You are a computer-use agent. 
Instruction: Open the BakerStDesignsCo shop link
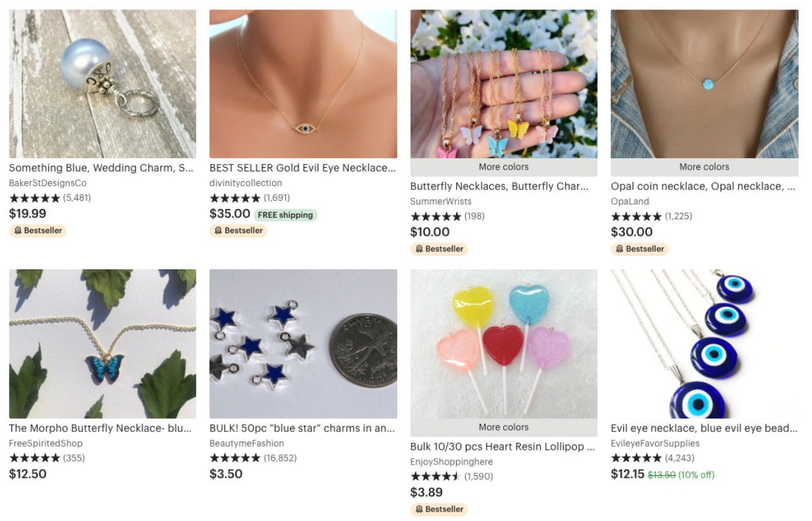(48, 183)
